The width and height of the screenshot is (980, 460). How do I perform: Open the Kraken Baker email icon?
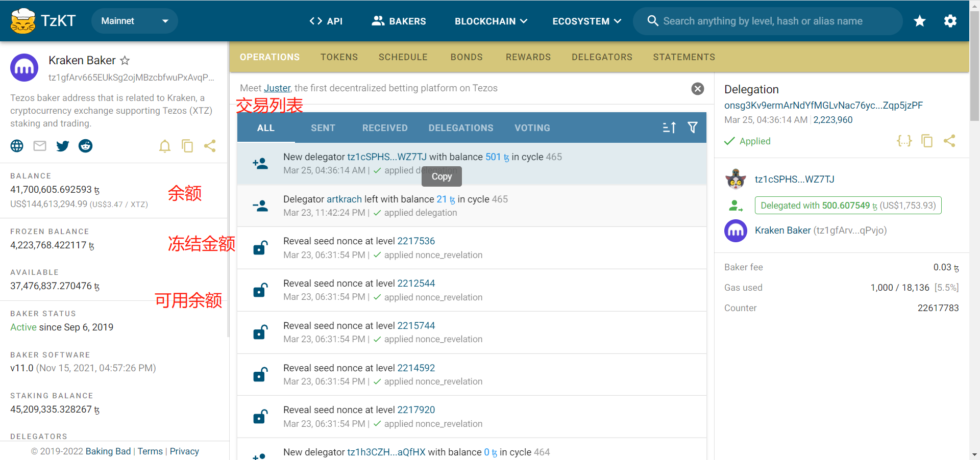coord(40,146)
